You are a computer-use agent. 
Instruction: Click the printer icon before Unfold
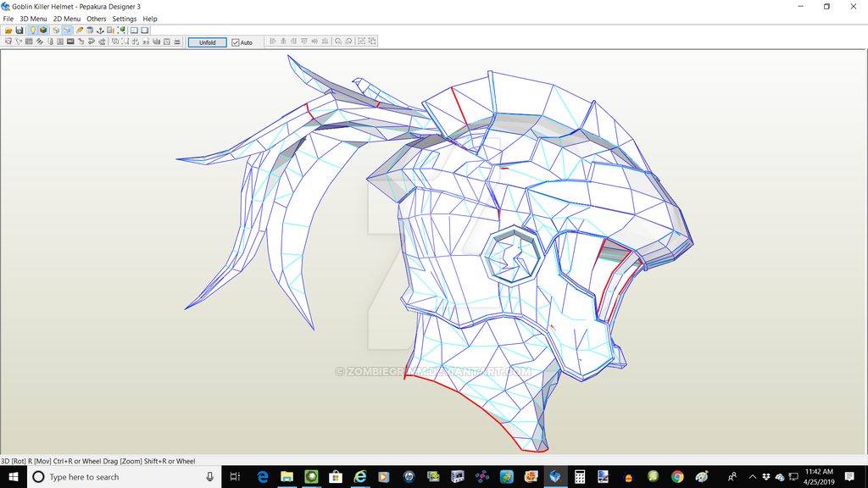(177, 42)
